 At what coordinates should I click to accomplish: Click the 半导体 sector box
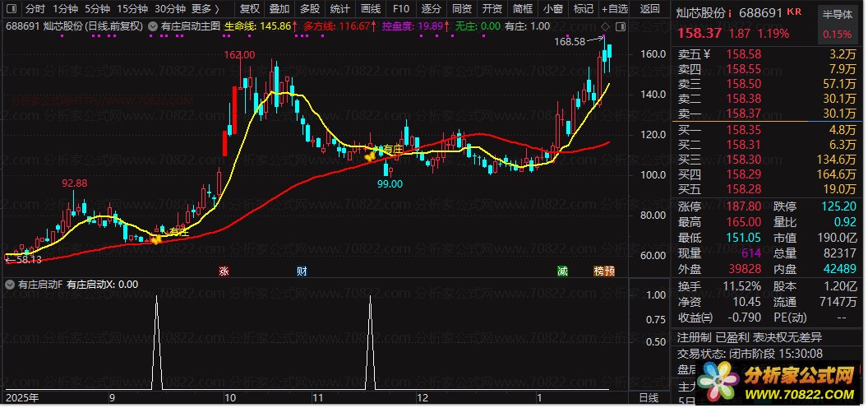pyautogui.click(x=837, y=25)
